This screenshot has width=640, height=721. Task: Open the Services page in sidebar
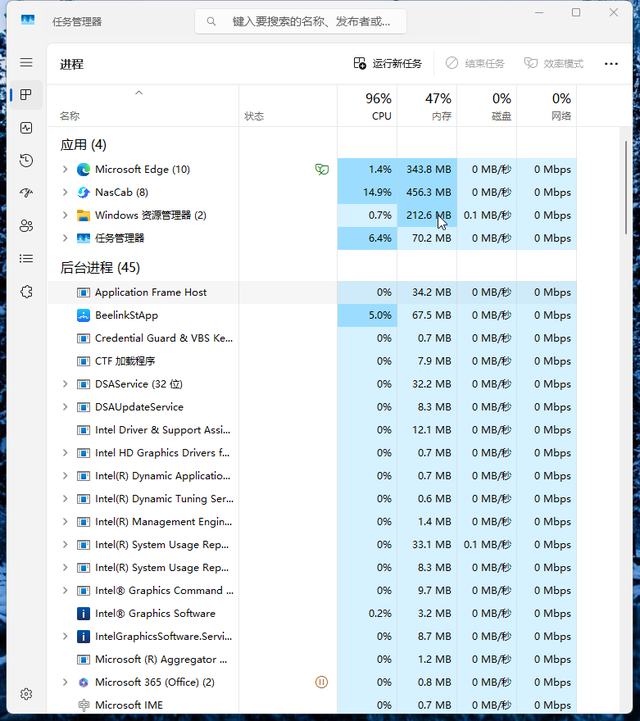[26, 292]
